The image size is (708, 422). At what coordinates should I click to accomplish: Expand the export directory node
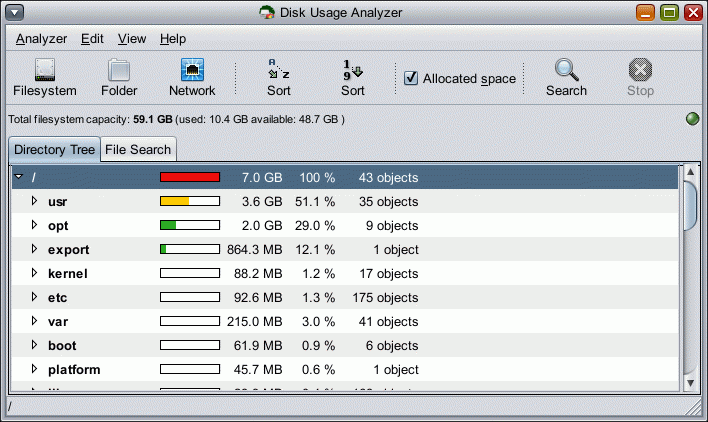click(34, 249)
